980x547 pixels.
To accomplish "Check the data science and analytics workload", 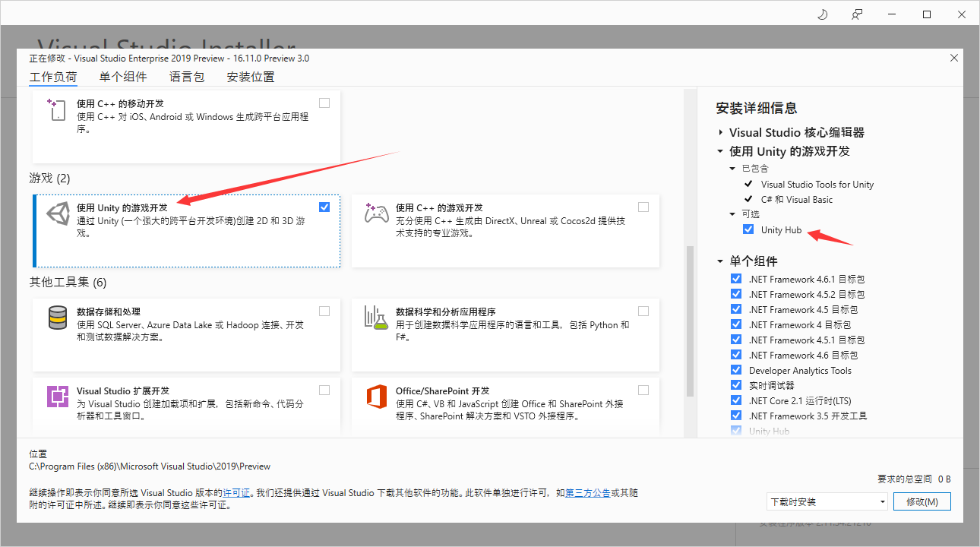I will pyautogui.click(x=643, y=311).
